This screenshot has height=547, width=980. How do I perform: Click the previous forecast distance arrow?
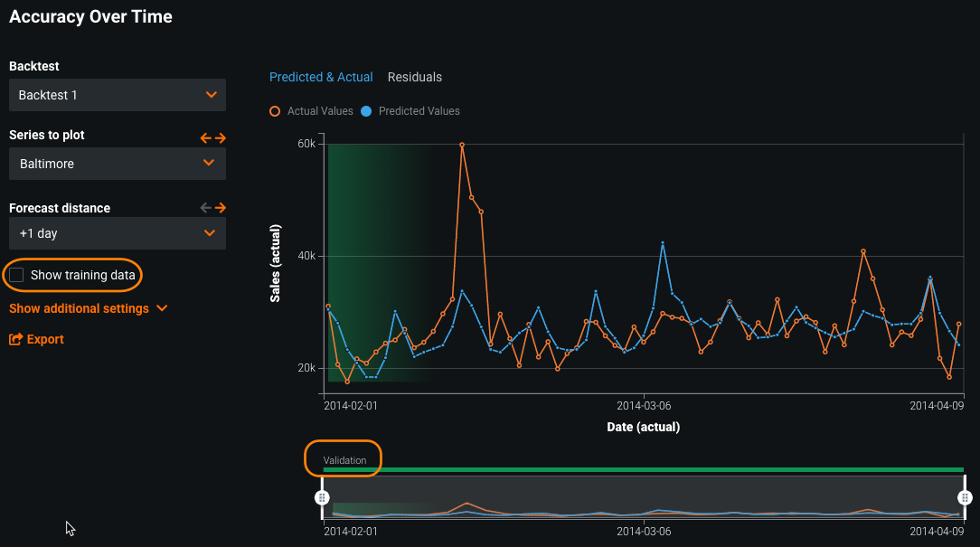tap(206, 207)
